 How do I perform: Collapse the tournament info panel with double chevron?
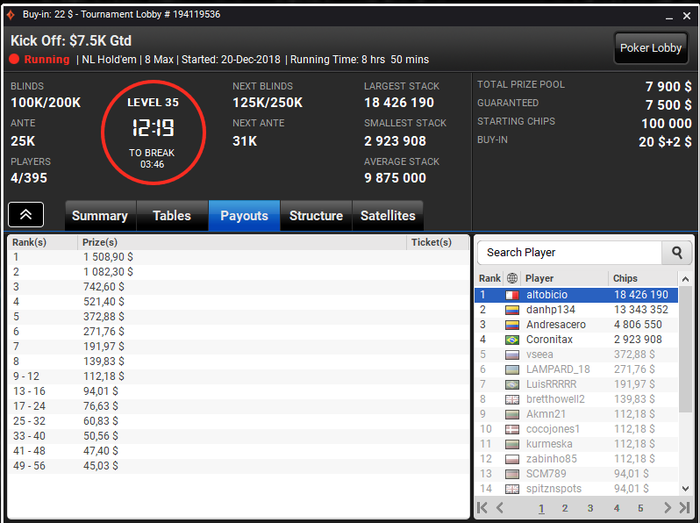tap(26, 215)
